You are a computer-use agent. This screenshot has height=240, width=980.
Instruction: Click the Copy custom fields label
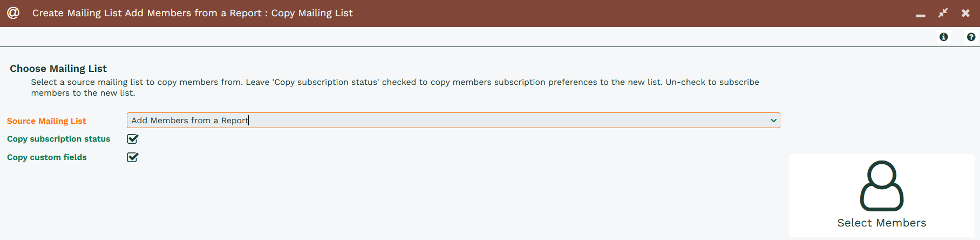47,157
